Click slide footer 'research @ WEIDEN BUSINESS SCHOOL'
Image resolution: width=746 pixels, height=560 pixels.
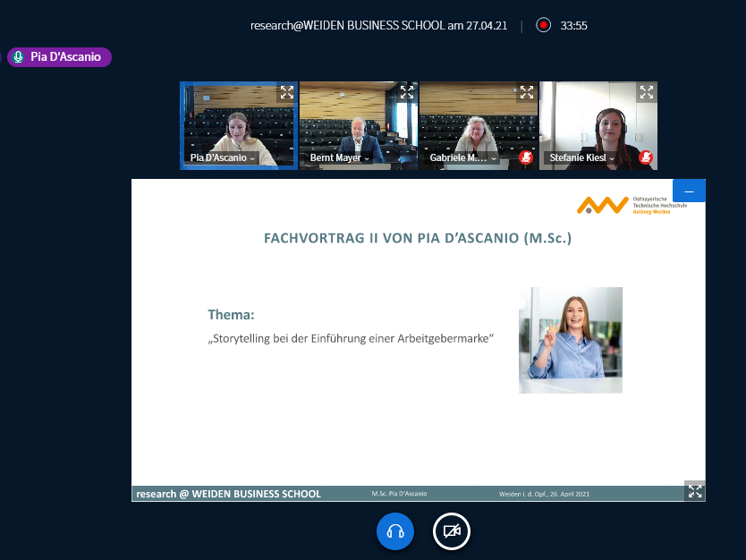pos(228,494)
